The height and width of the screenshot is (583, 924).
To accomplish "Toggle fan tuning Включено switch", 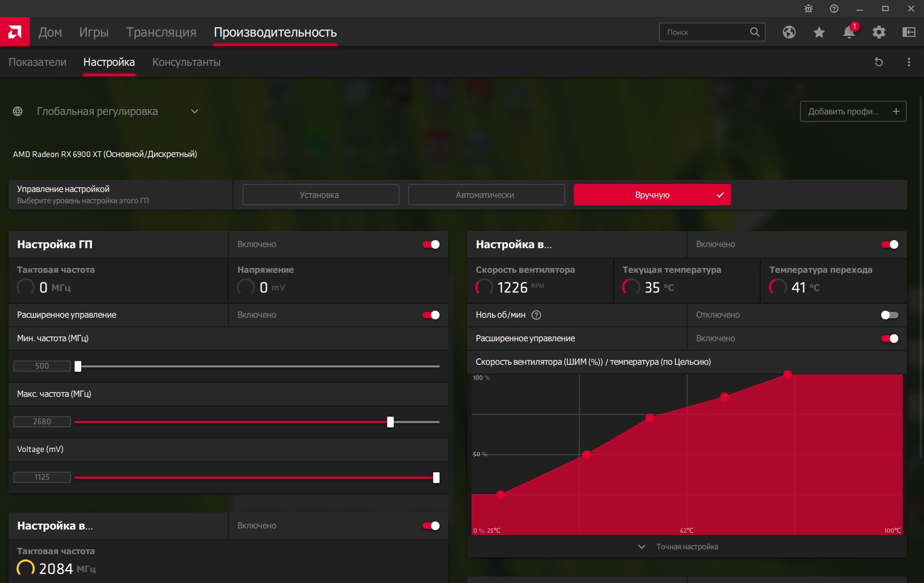I will coord(890,244).
